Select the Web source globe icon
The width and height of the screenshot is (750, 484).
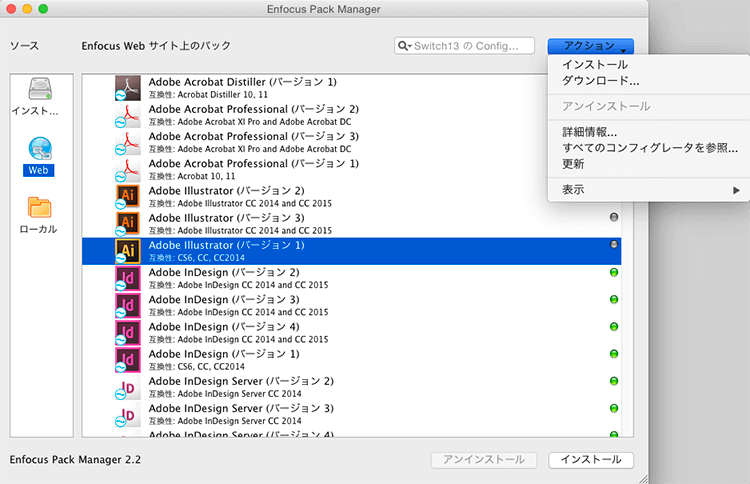pyautogui.click(x=40, y=148)
